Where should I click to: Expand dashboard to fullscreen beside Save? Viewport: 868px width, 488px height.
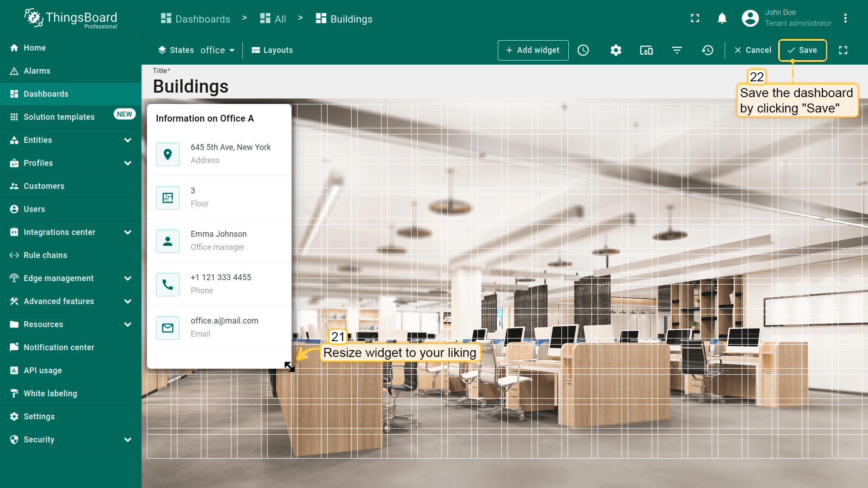tap(843, 50)
